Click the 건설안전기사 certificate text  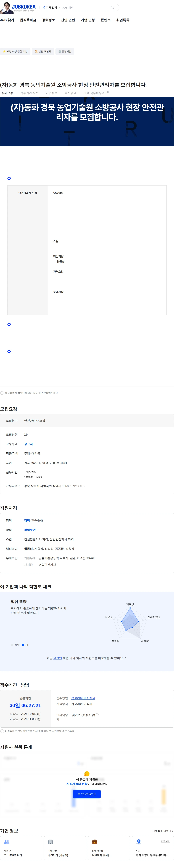pyautogui.click(x=47, y=565)
